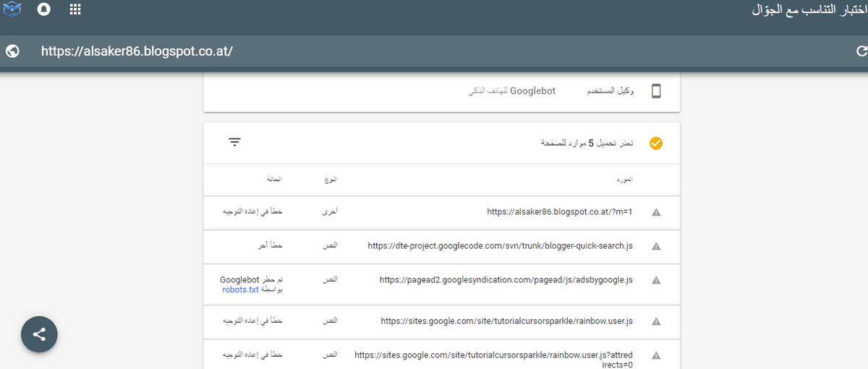Viewport: 868px width, 369px height.
Task: Click warning icon for blogger-quick-search.js row
Action: [x=656, y=247]
